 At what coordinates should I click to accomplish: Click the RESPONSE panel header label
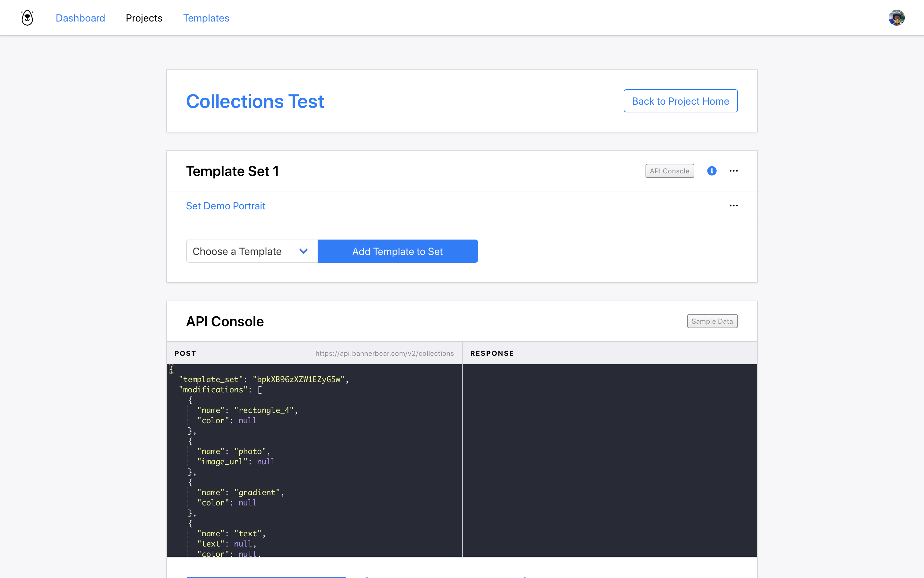(492, 353)
